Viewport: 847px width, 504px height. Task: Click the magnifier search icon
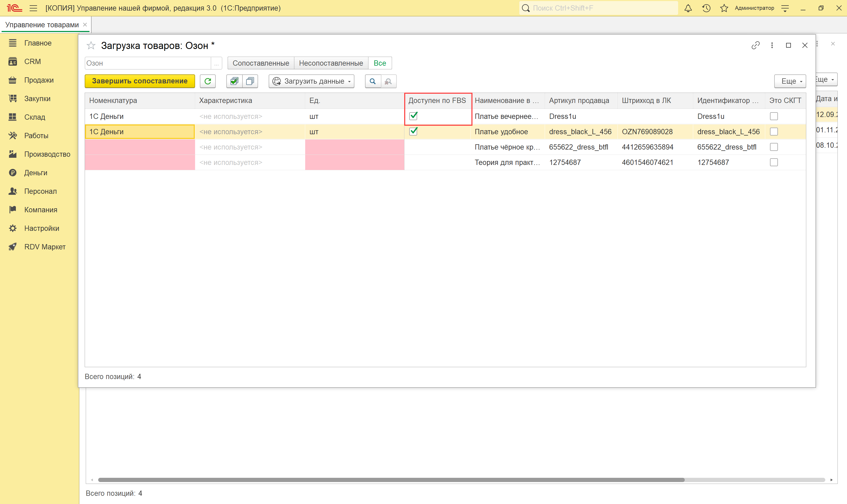pos(373,81)
